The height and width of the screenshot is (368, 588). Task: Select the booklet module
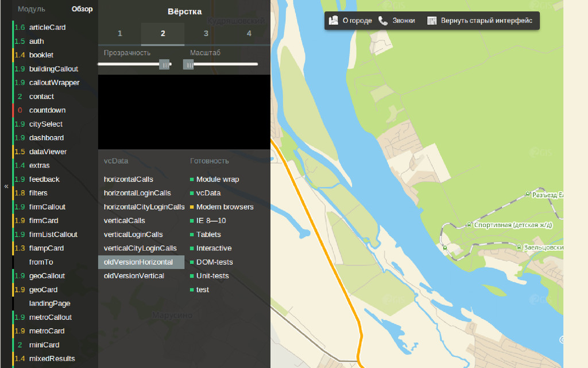41,55
